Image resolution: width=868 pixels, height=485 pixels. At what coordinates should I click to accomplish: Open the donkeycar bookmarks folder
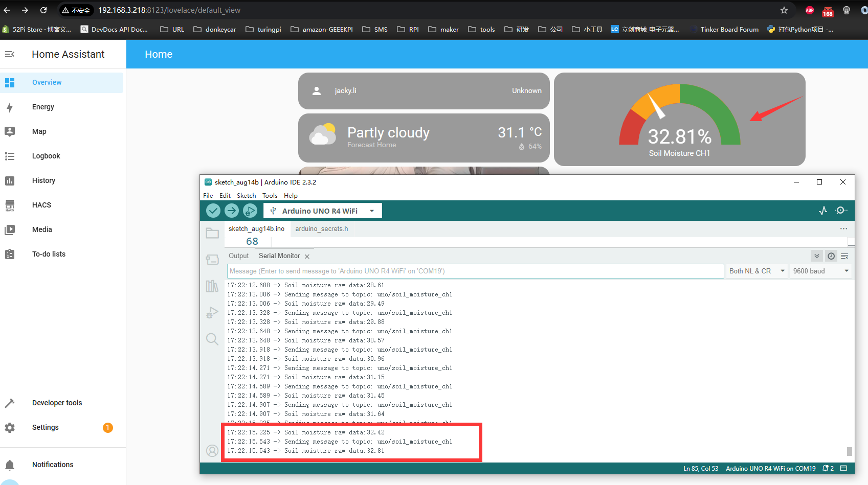[x=215, y=29]
